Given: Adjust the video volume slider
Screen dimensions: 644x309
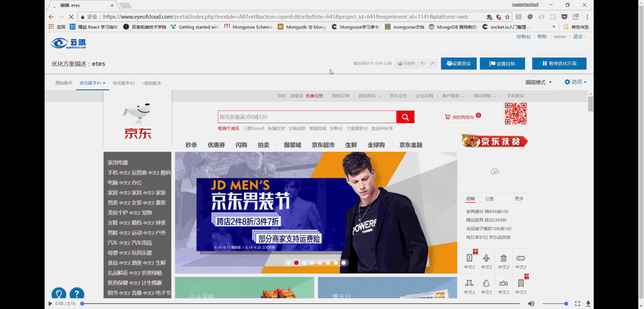Looking at the screenshot, I should click(555, 304).
